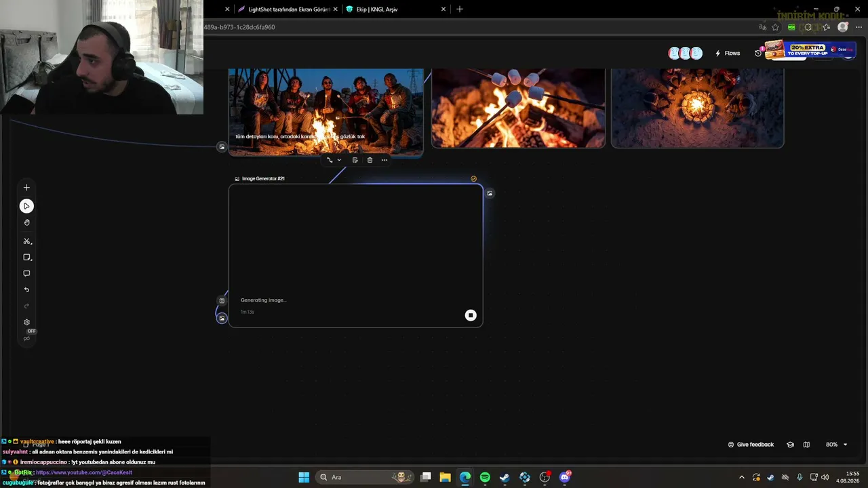Screen dimensions: 868x488
Task: Click the image output port of Image Generator #21
Action: click(x=490, y=193)
